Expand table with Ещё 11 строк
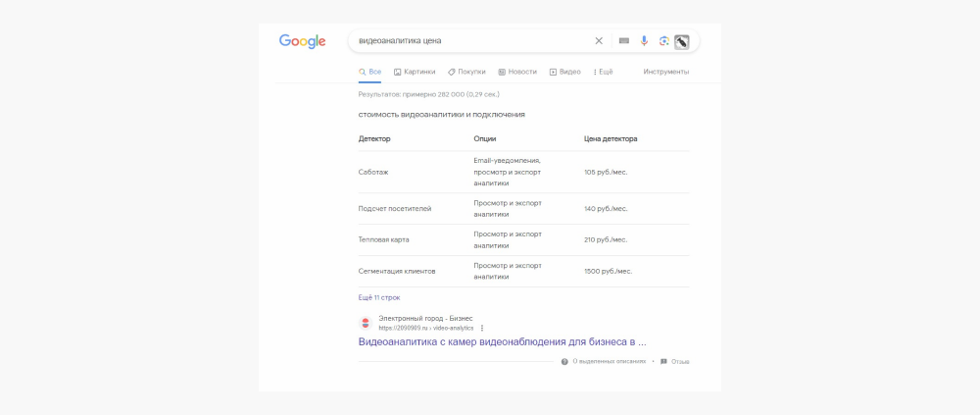The width and height of the screenshot is (980, 415). click(x=379, y=297)
